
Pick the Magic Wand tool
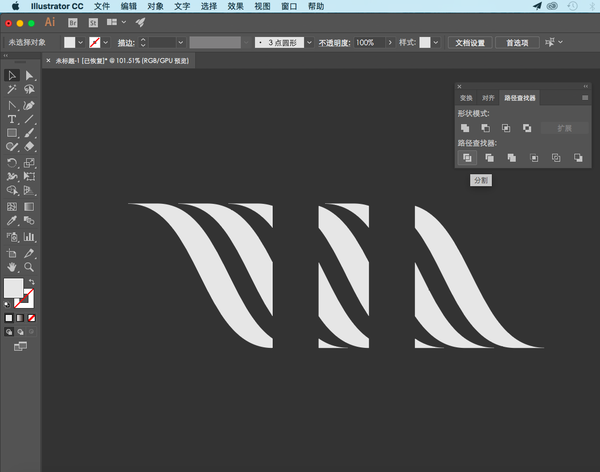click(x=12, y=90)
